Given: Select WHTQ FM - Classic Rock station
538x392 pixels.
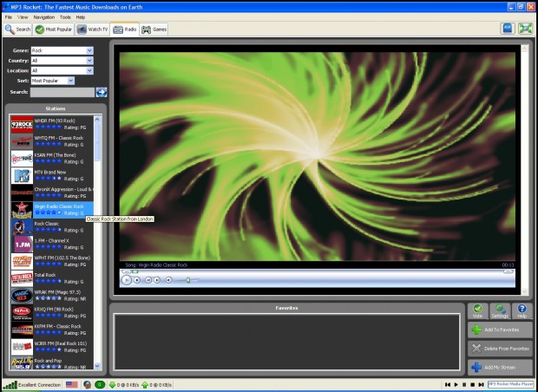Looking at the screenshot, I should pos(52,141).
